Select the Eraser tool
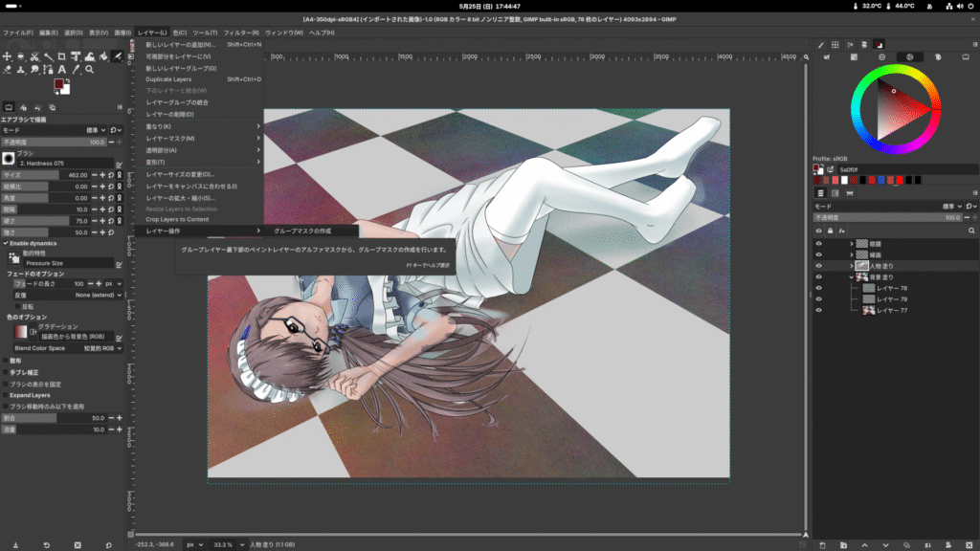This screenshot has height=551, width=980. (x=7, y=70)
